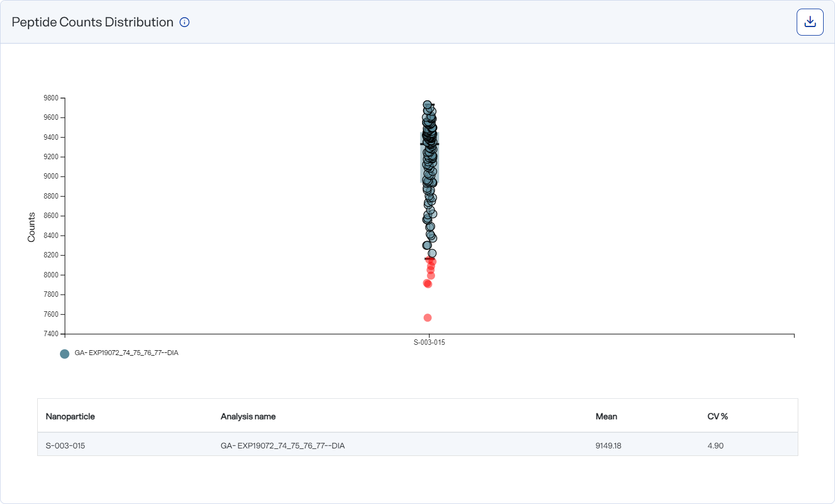Click the y-axis tick label 9800
The image size is (835, 504).
click(51, 98)
